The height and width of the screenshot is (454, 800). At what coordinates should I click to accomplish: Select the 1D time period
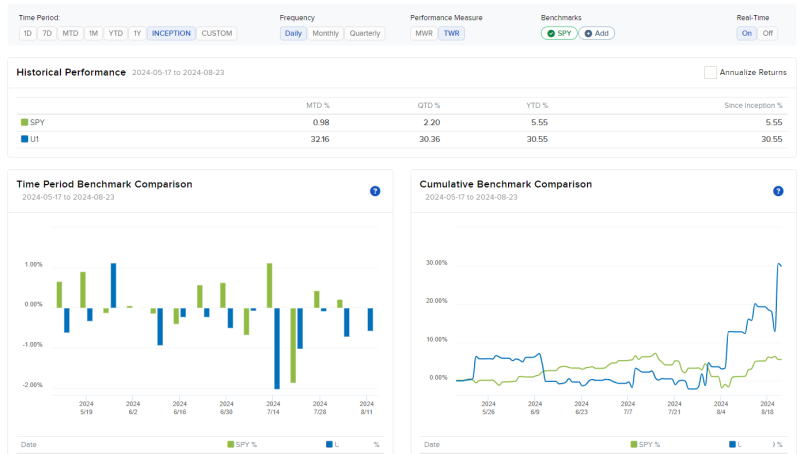[27, 33]
